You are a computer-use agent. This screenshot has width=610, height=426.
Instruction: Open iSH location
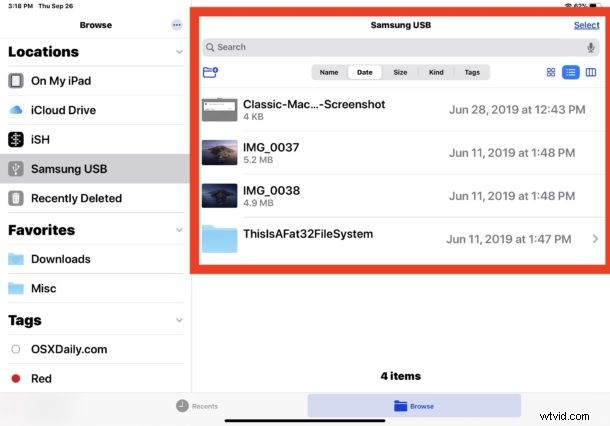pos(95,139)
